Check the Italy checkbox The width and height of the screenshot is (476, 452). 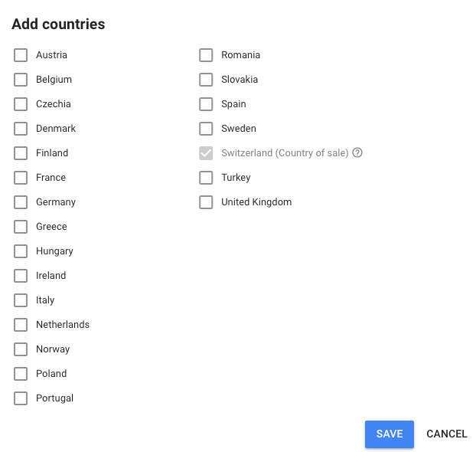tap(21, 300)
